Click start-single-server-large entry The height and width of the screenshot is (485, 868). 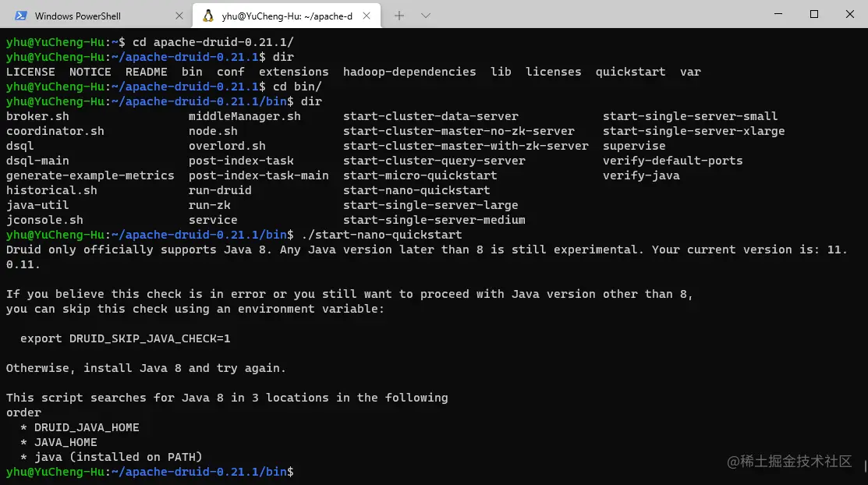[x=430, y=205]
